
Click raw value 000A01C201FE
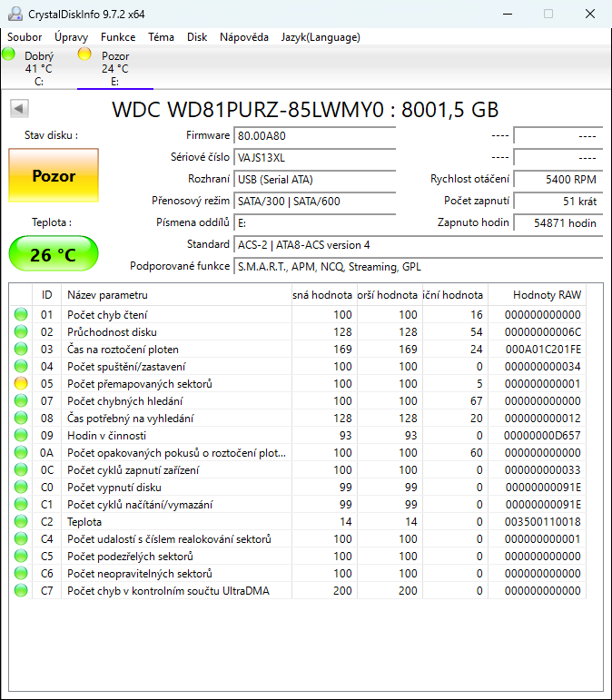click(x=543, y=350)
